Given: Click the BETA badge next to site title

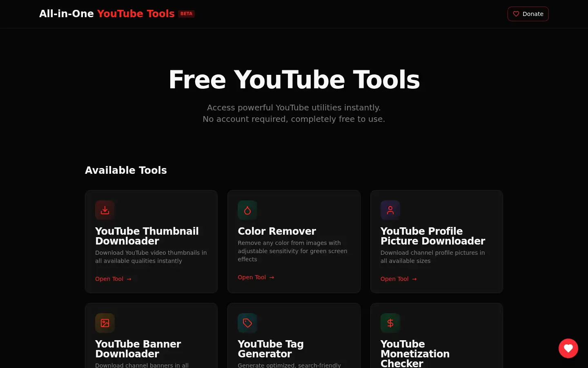Looking at the screenshot, I should (186, 14).
